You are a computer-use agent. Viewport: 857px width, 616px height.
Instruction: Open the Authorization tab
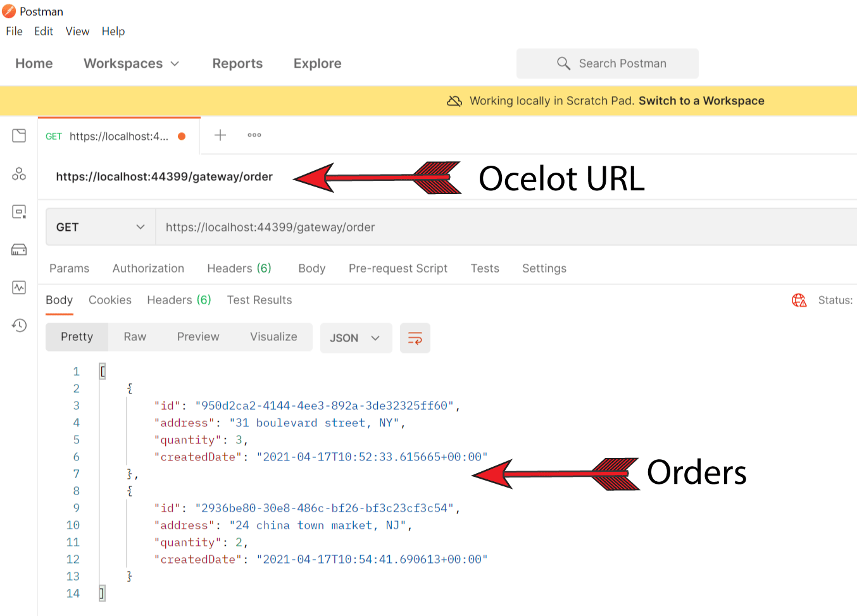(148, 268)
